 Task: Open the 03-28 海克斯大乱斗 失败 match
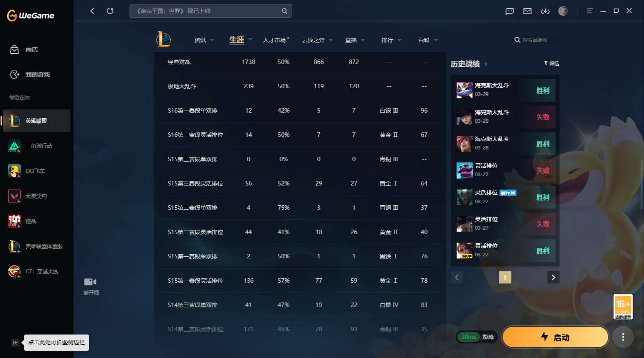[x=505, y=117]
